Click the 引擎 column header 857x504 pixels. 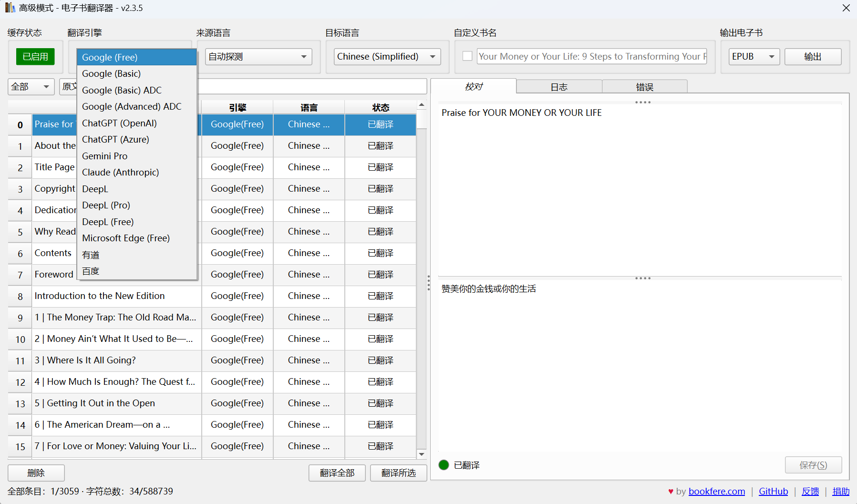tap(237, 107)
